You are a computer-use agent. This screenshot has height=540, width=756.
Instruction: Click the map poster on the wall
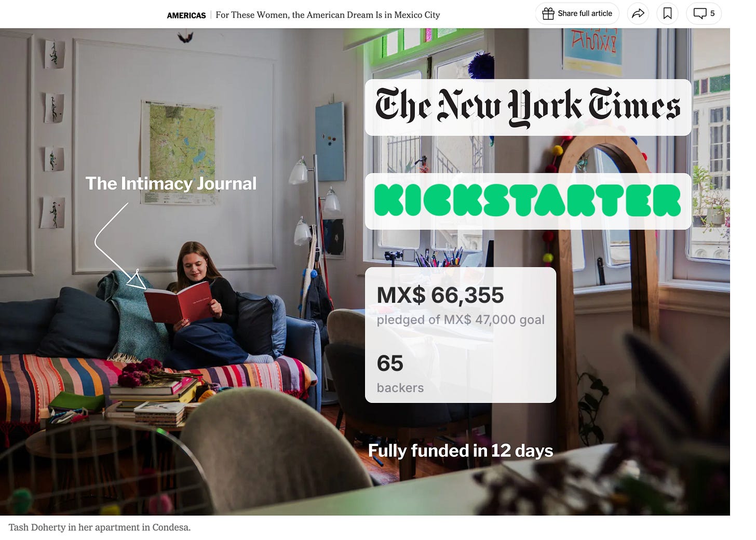point(180,152)
